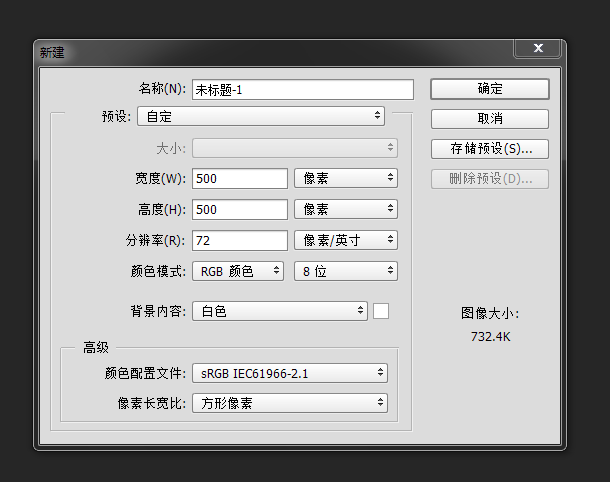Close the 新建 dialog with X

point(538,48)
